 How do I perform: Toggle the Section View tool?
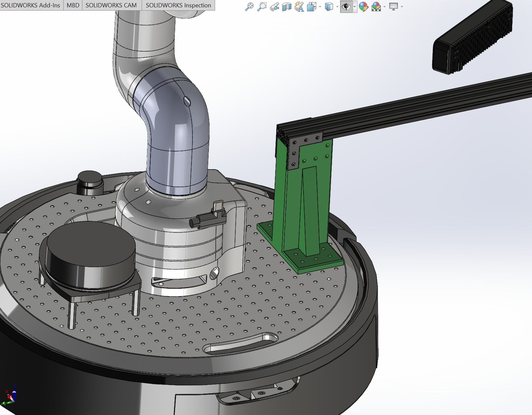point(287,6)
